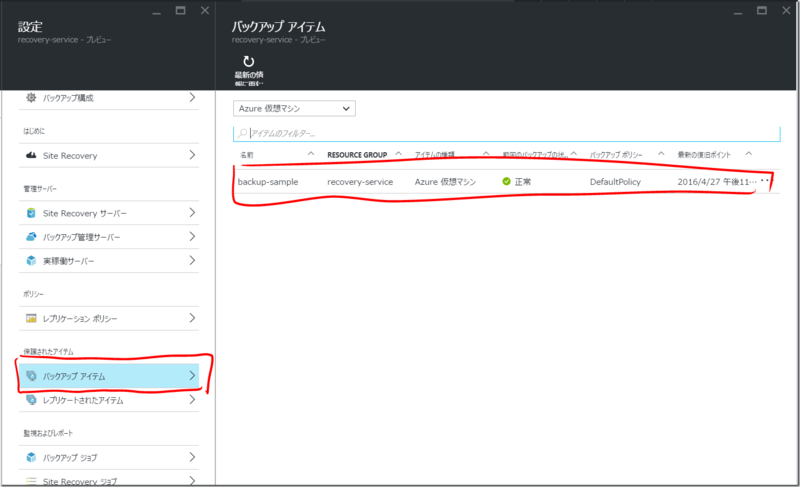Image resolution: width=800 pixels, height=487 pixels.
Task: Click the green 正常 status check icon
Action: coord(506,182)
